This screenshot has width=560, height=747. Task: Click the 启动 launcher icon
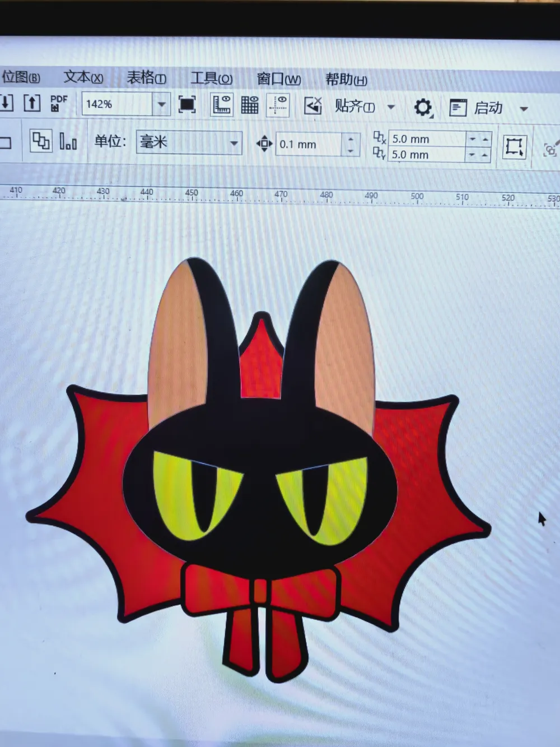(x=458, y=108)
